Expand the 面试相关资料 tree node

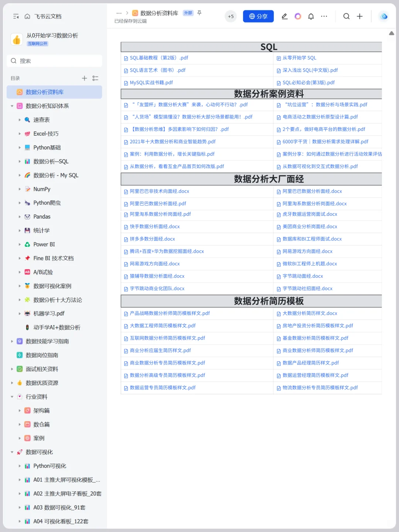click(12, 369)
